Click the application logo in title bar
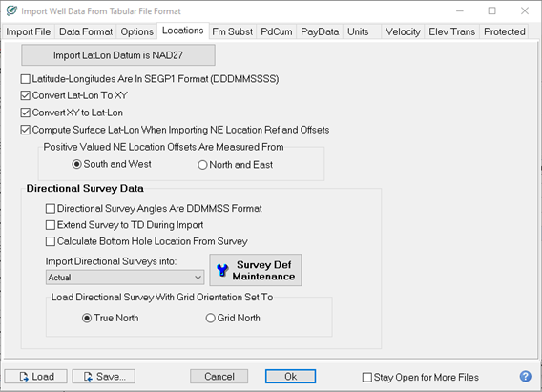The height and width of the screenshot is (392, 542). (11, 10)
